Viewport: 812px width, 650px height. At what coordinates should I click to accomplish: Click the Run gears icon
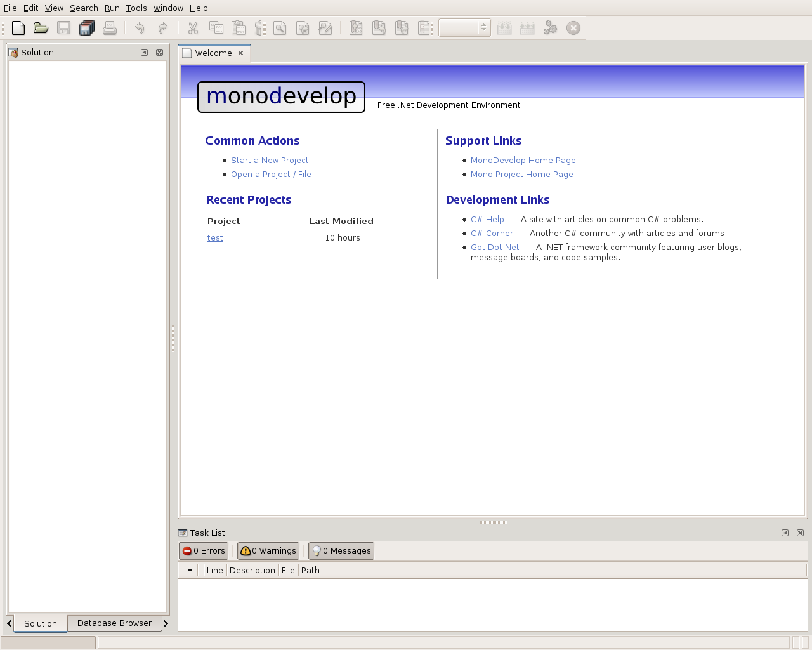(x=550, y=28)
